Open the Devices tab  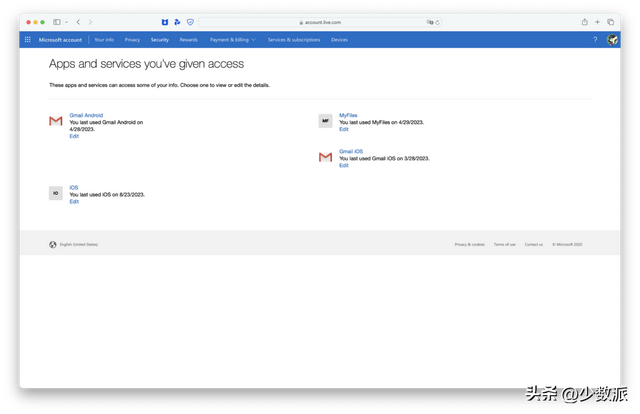[339, 40]
